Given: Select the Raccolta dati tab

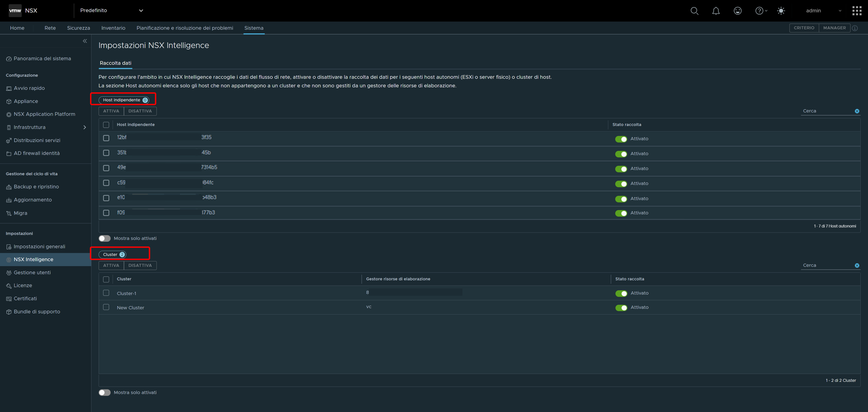Looking at the screenshot, I should [x=115, y=63].
